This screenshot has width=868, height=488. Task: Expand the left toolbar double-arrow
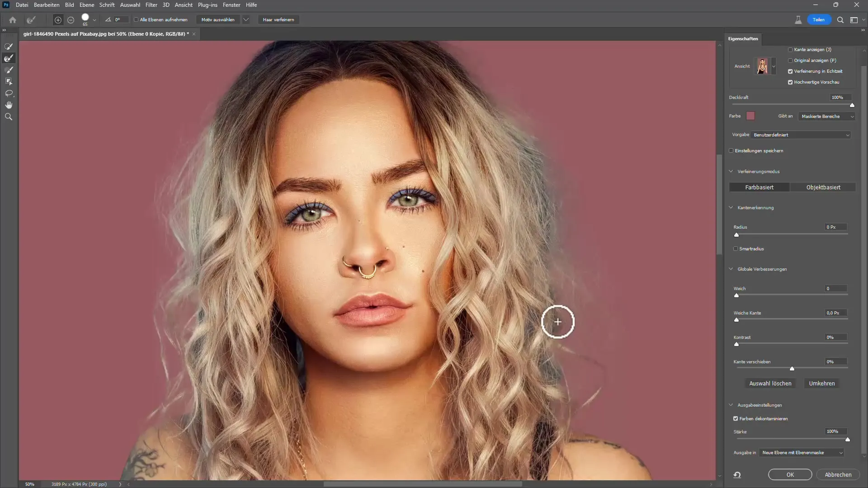pos(4,30)
